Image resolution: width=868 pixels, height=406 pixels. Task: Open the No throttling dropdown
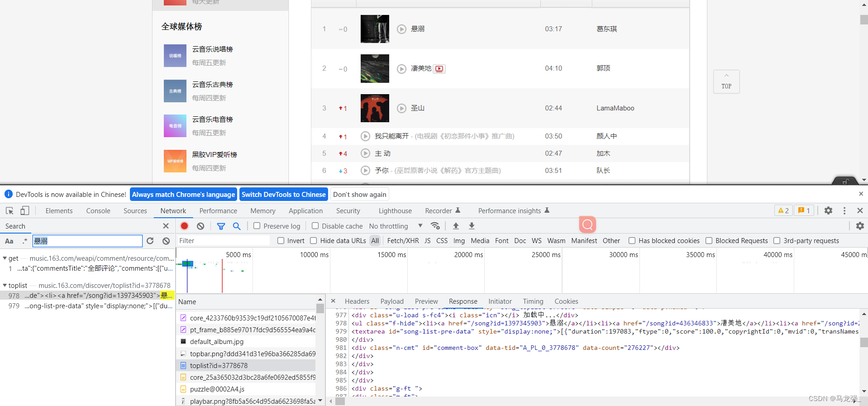(x=396, y=226)
